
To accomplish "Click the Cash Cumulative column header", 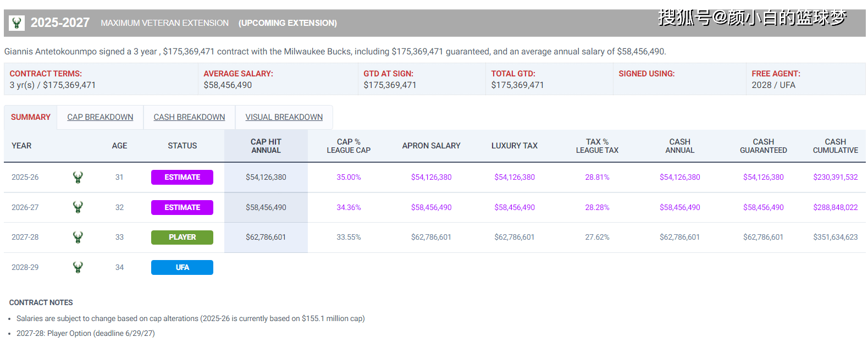I will 836,146.
